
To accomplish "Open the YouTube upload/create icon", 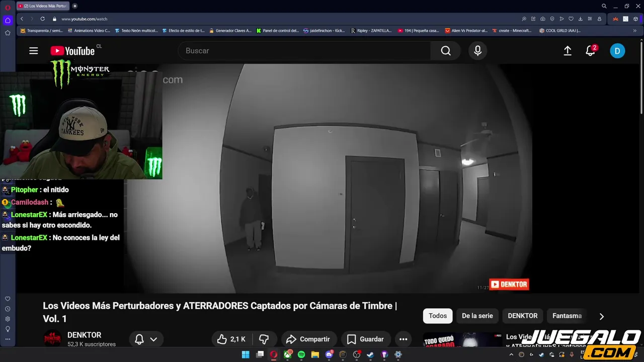I will point(568,51).
